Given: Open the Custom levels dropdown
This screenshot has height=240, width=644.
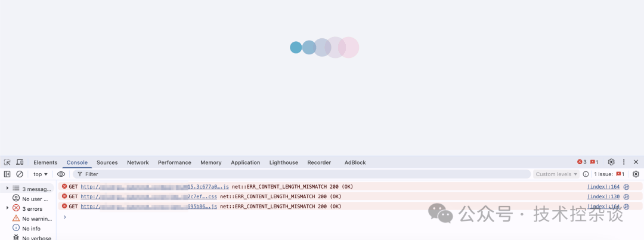Looking at the screenshot, I should point(556,174).
